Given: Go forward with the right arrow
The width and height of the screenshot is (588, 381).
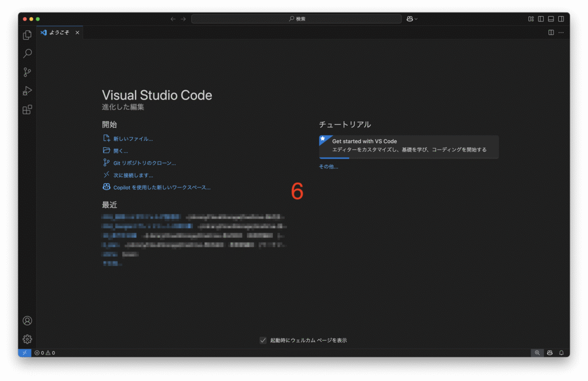Looking at the screenshot, I should 183,19.
